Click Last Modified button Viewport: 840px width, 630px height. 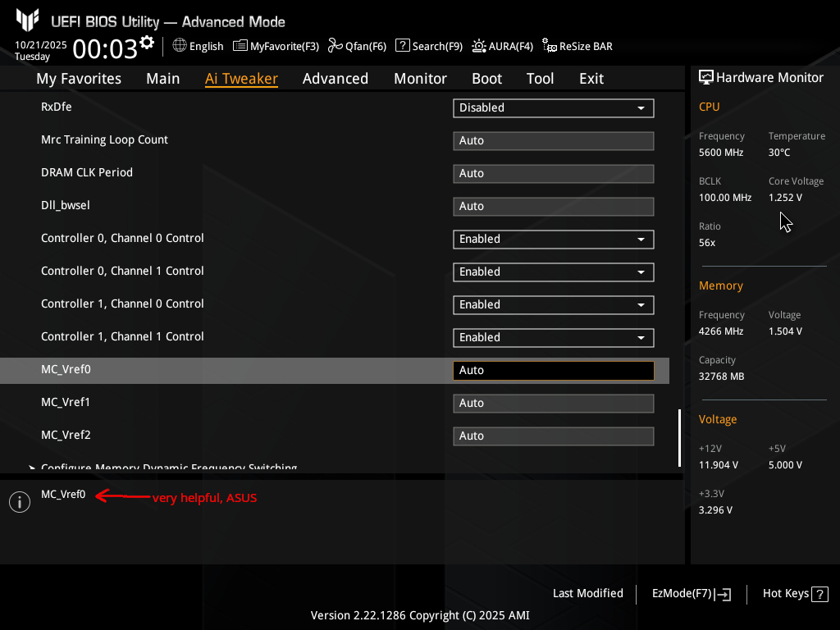click(x=587, y=594)
